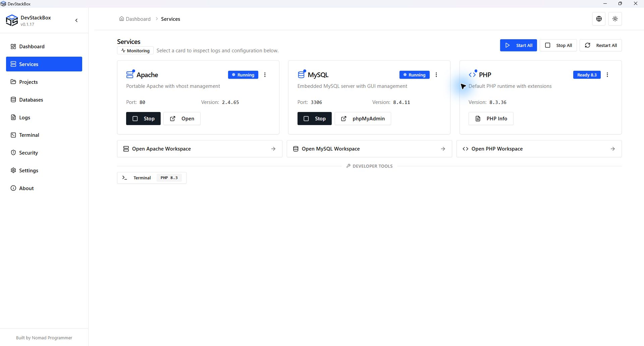
Task: Open the About page in sidebar
Action: (44, 188)
